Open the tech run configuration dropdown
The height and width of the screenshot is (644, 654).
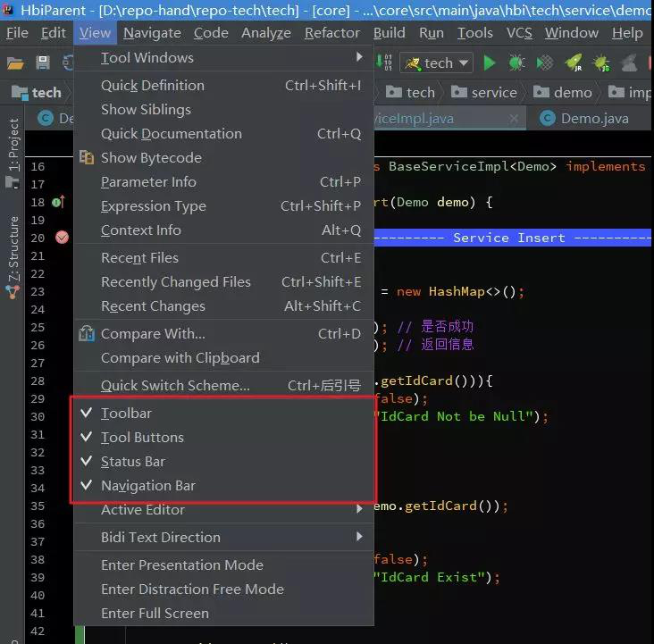[x=437, y=63]
